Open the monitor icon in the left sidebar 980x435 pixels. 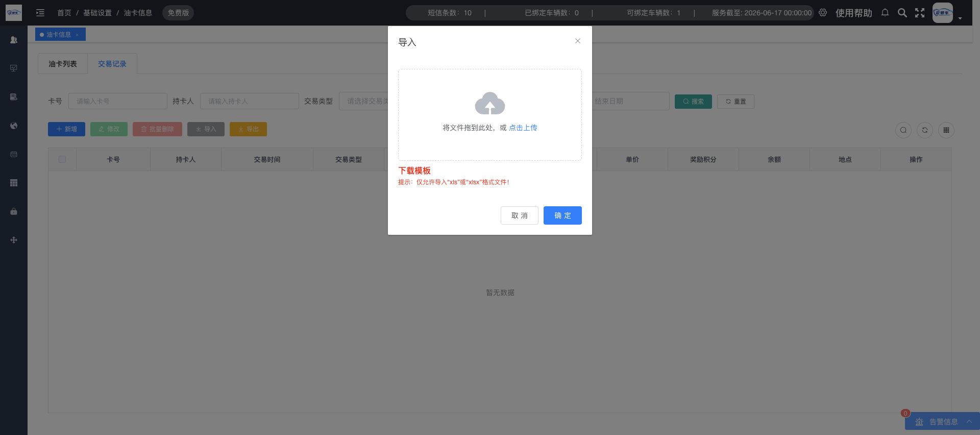[14, 68]
